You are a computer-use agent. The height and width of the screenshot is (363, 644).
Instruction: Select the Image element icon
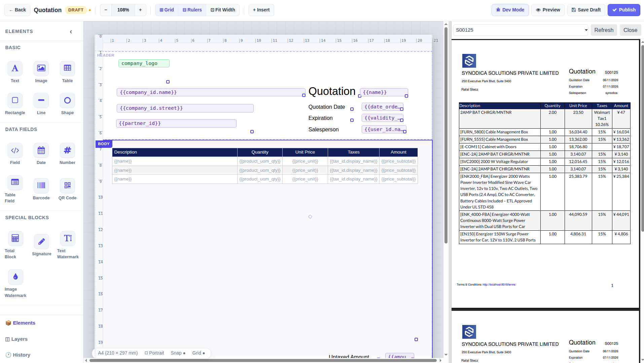click(41, 68)
